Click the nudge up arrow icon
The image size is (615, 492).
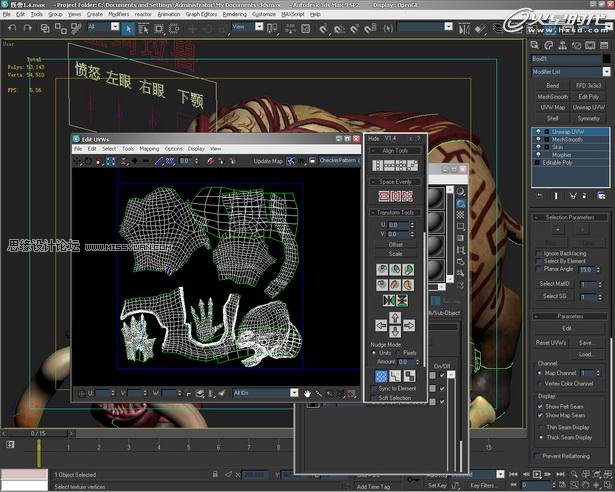click(395, 317)
